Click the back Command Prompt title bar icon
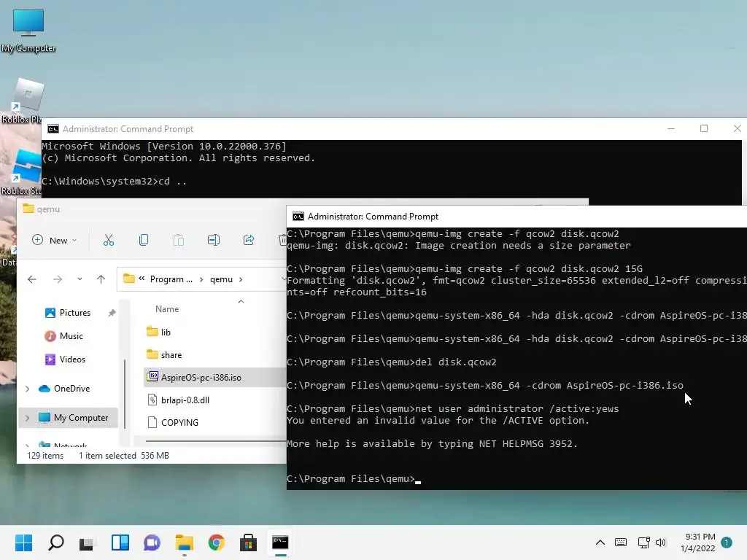747x560 pixels. 53,129
